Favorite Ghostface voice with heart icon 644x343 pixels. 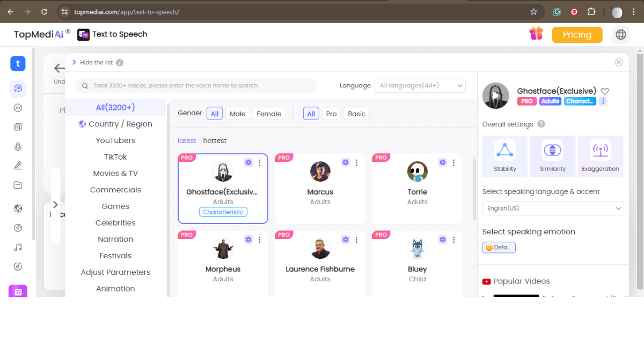605,91
